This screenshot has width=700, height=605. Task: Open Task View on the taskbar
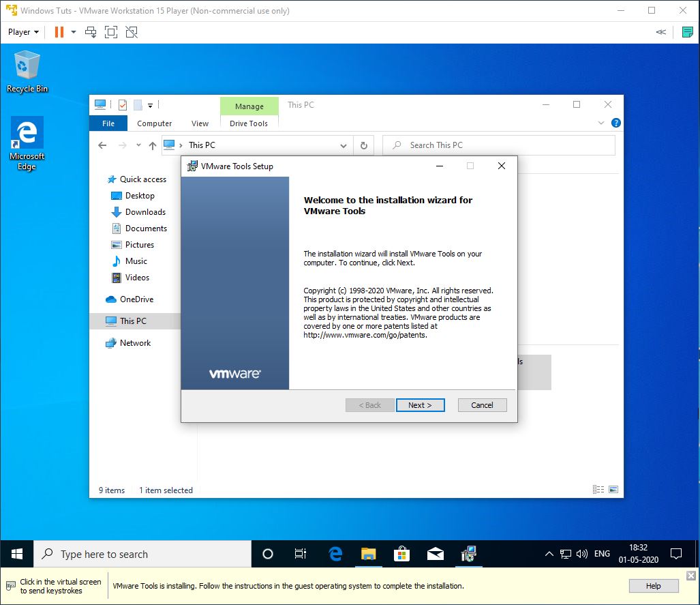tap(301, 554)
